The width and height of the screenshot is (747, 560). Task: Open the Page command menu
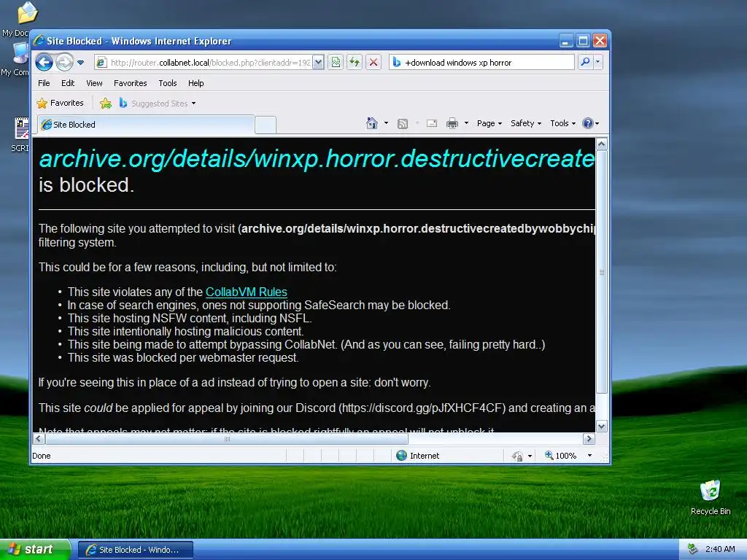(x=489, y=123)
